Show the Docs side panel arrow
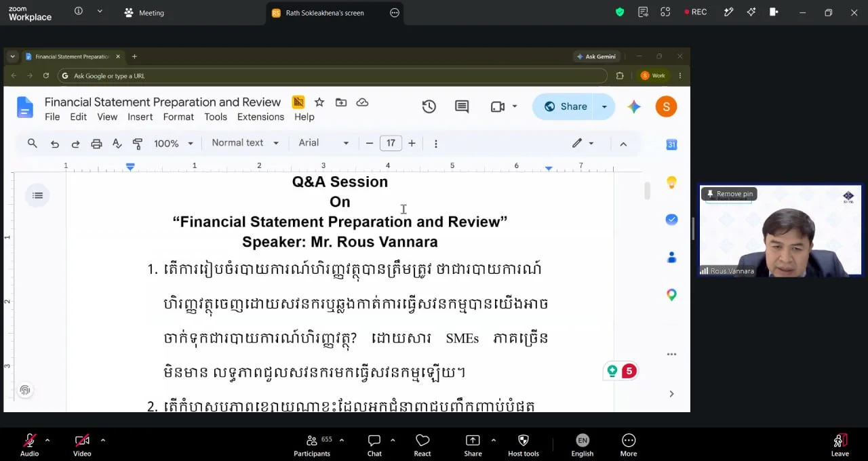The image size is (868, 461). [x=671, y=394]
